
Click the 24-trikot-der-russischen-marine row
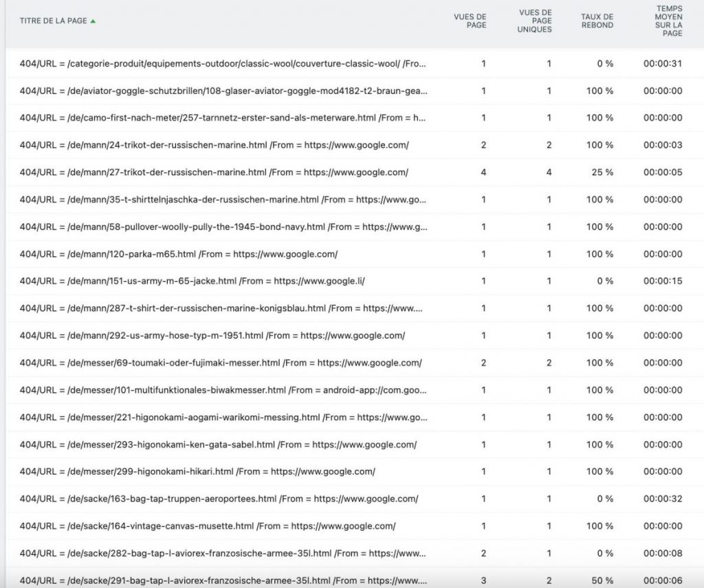point(214,145)
